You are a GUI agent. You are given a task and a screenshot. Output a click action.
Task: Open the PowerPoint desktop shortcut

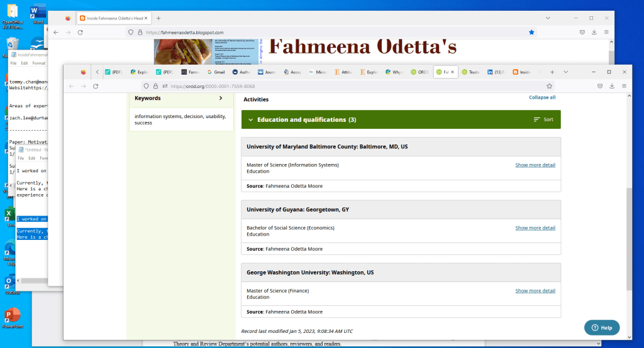tap(13, 318)
